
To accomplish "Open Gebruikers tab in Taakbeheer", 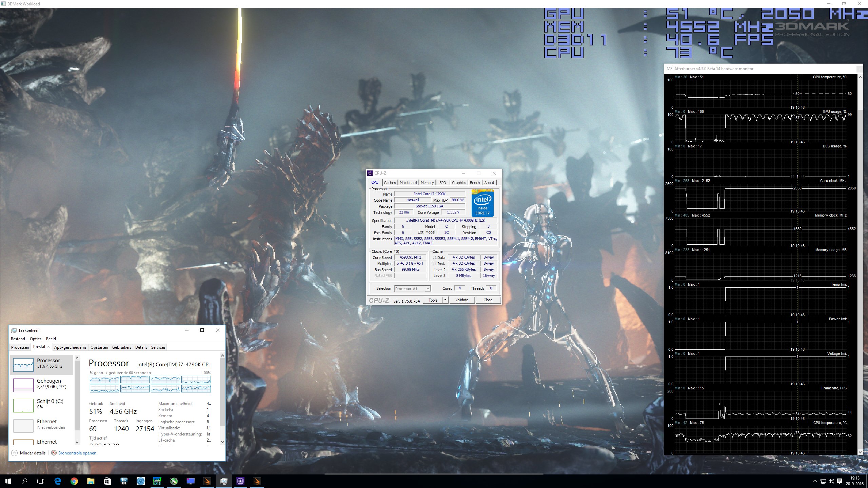I will point(122,347).
